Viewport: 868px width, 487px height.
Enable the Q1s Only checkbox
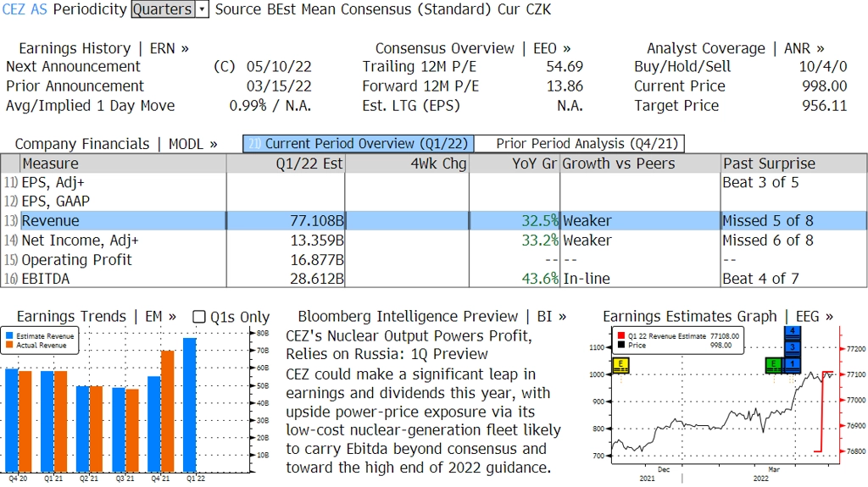[x=198, y=317]
